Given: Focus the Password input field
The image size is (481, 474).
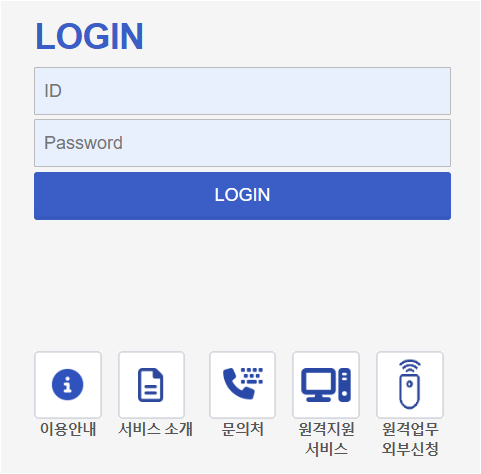Looking at the screenshot, I should [x=242, y=143].
